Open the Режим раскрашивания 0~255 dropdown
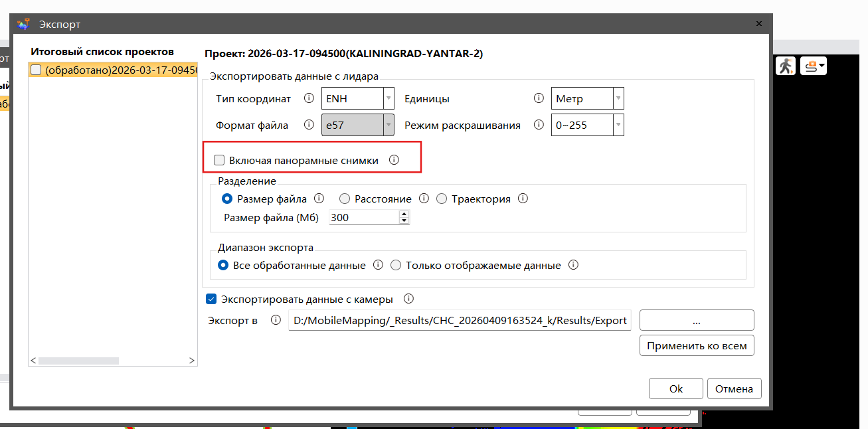The width and height of the screenshot is (868, 429). click(x=588, y=124)
